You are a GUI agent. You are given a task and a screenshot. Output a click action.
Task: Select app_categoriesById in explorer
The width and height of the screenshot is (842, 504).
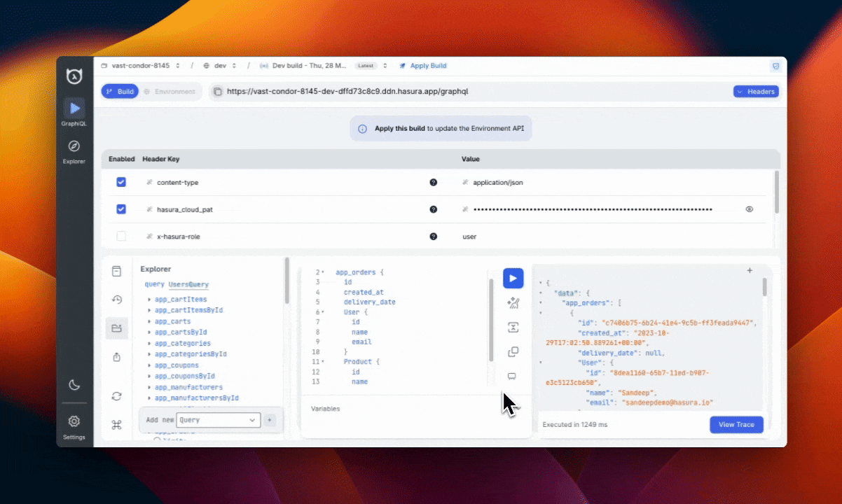(x=191, y=354)
